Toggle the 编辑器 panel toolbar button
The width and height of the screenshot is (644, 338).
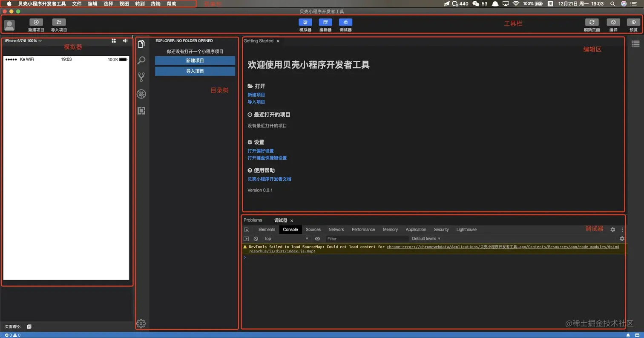325,22
